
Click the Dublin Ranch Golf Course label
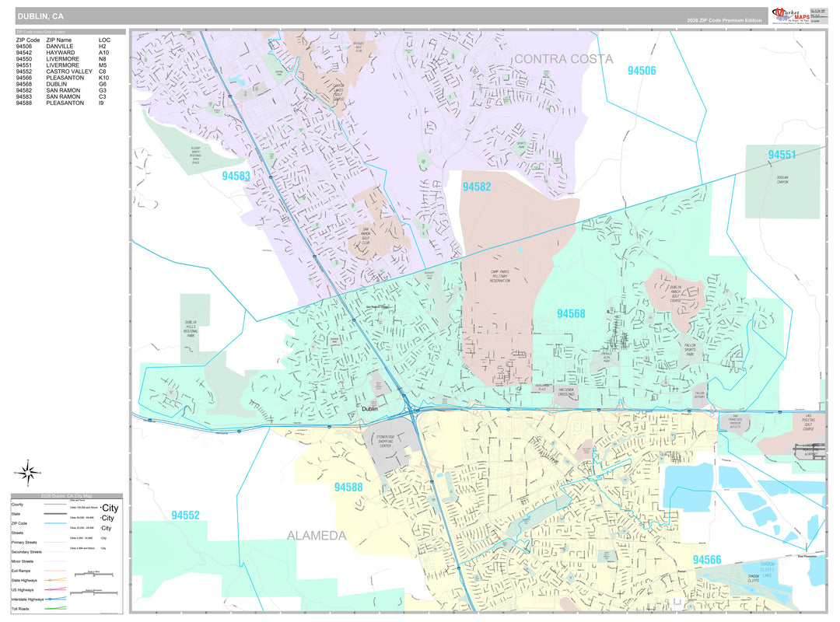pyautogui.click(x=676, y=294)
